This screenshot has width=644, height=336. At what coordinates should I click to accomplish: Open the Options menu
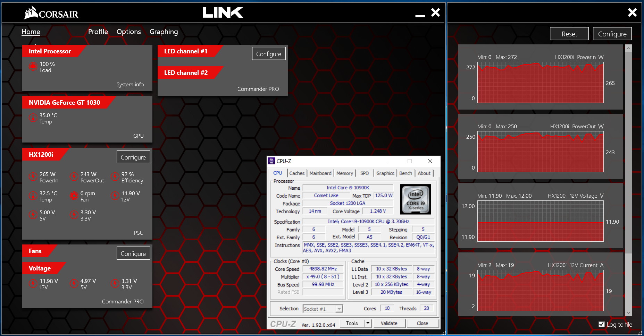point(129,32)
